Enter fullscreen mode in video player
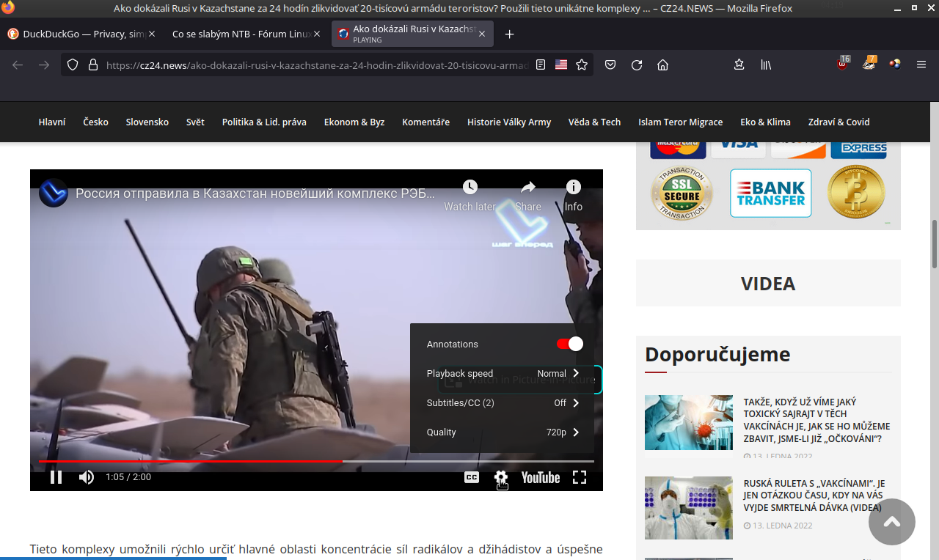Viewport: 939px width, 560px height. pos(580,477)
